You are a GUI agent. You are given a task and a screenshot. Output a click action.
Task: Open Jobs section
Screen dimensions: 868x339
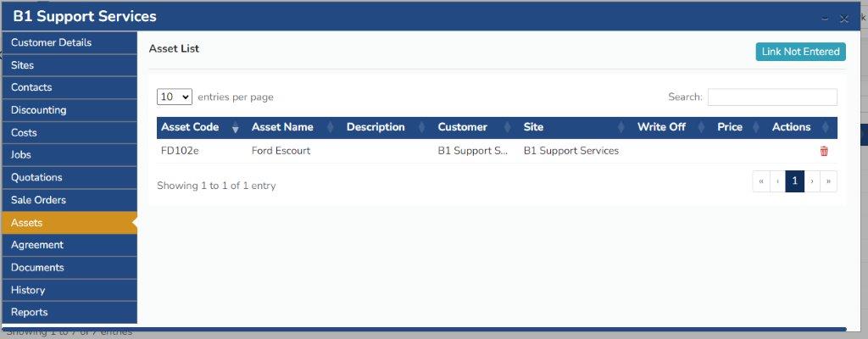click(70, 155)
